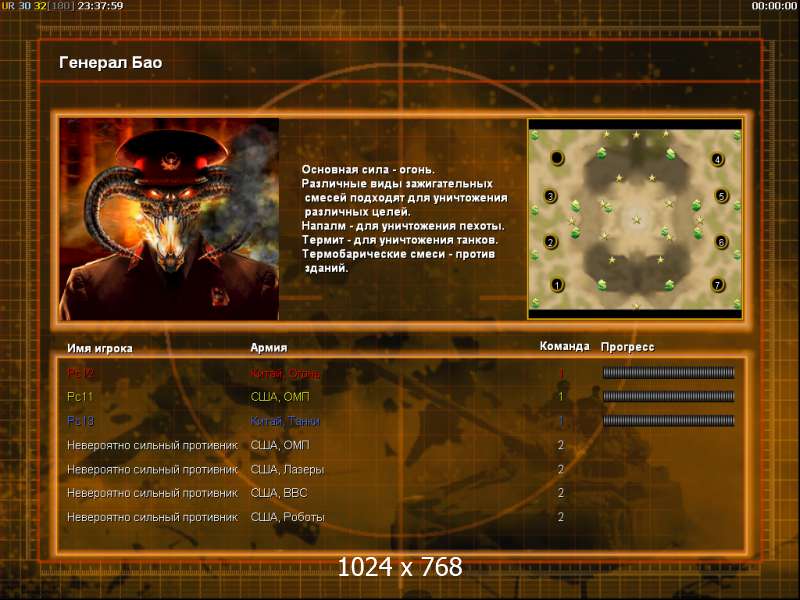Image resolution: width=800 pixels, height=600 pixels.
Task: Click the army 'США, Лазеры'
Action: [287, 469]
